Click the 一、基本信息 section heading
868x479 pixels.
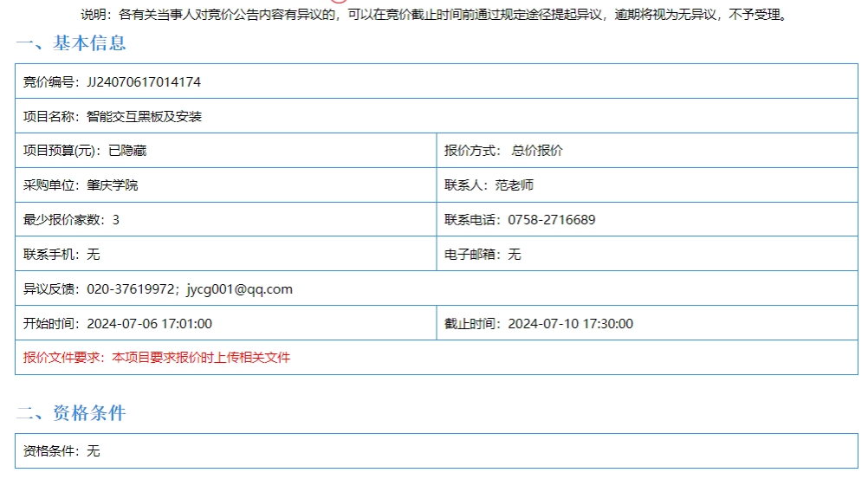pyautogui.click(x=71, y=43)
